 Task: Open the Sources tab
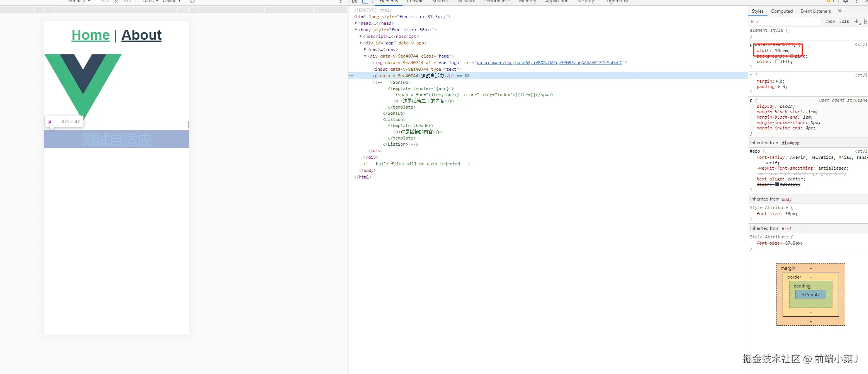coord(440,2)
